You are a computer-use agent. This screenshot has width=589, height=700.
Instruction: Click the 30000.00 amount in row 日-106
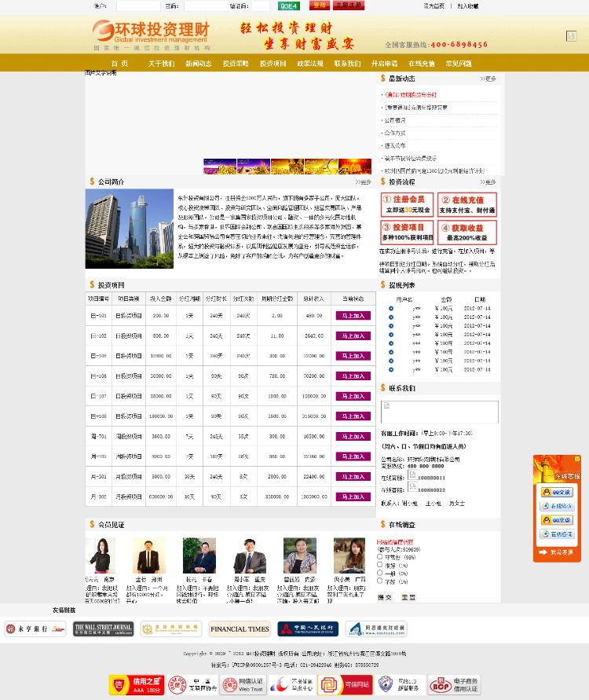click(161, 376)
